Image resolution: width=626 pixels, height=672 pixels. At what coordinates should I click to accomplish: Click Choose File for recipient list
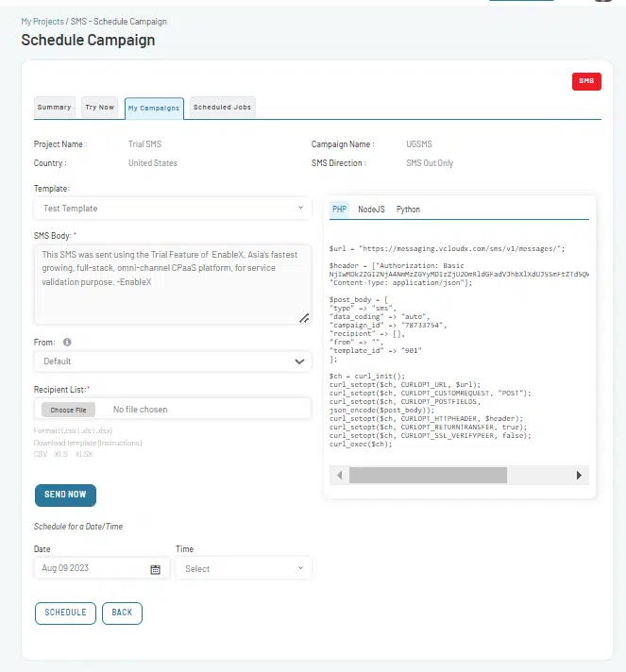click(x=68, y=410)
